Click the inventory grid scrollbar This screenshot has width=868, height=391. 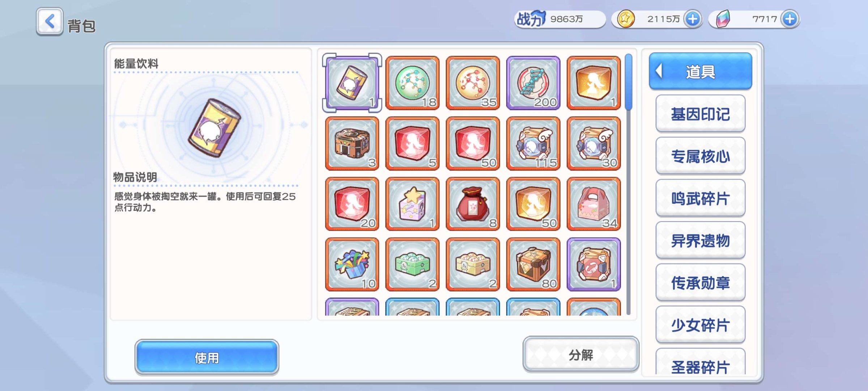click(x=628, y=184)
